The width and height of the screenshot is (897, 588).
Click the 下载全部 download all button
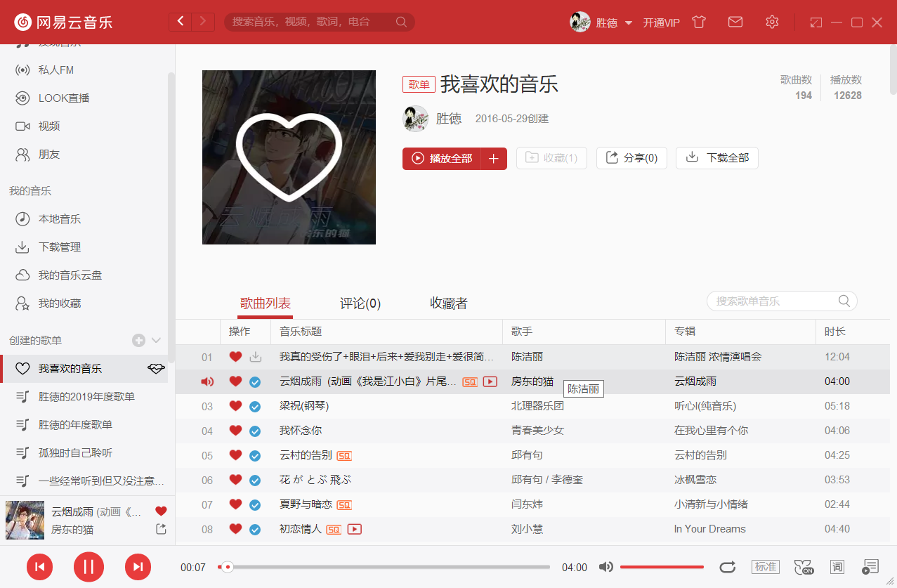pyautogui.click(x=716, y=157)
